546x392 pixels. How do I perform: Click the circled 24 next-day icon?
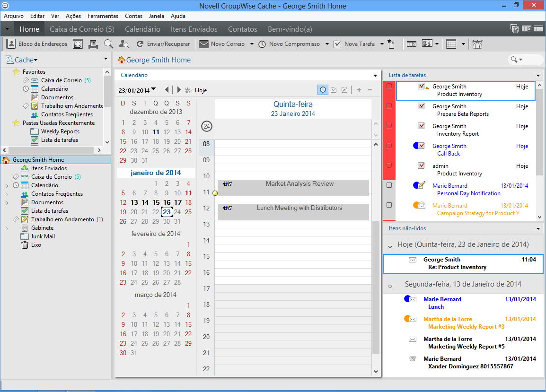pyautogui.click(x=207, y=126)
